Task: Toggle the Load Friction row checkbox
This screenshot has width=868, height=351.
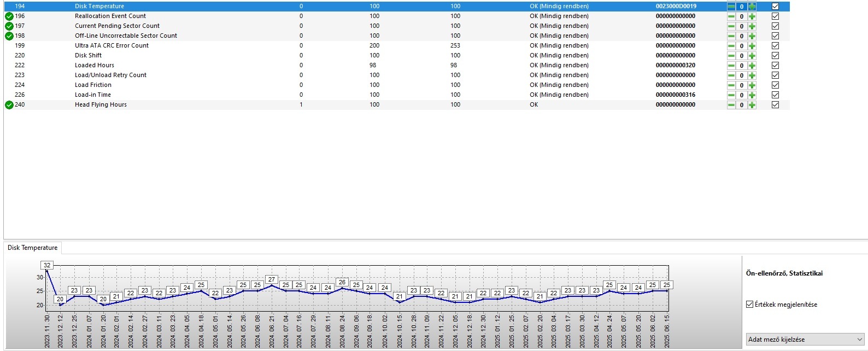Action: 775,85
